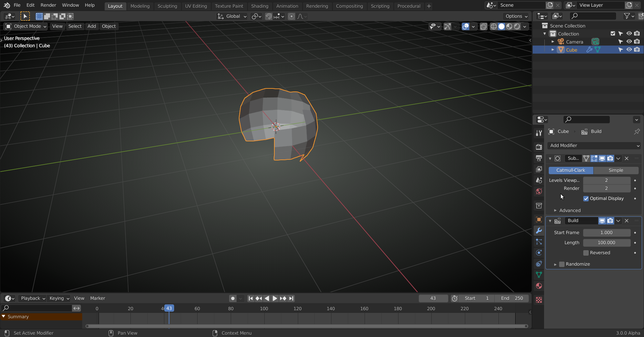The image size is (644, 337).
Task: Click the Select Box tool icon
Action: click(x=25, y=16)
